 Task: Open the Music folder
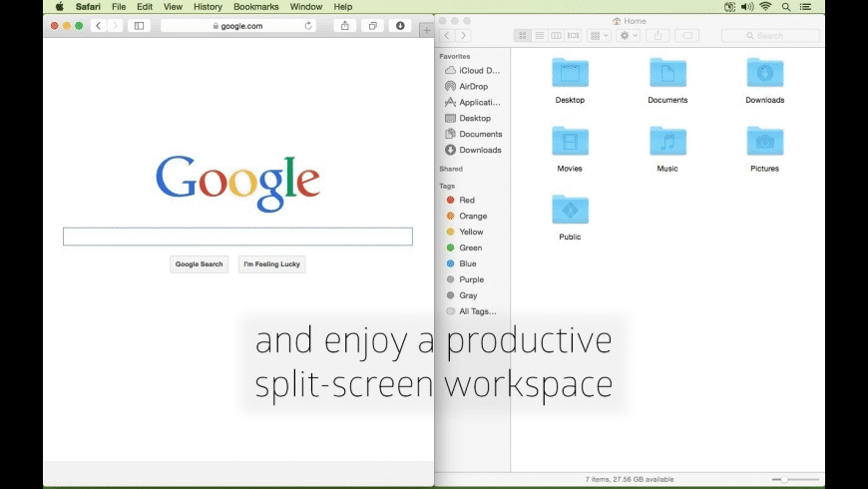(x=667, y=143)
